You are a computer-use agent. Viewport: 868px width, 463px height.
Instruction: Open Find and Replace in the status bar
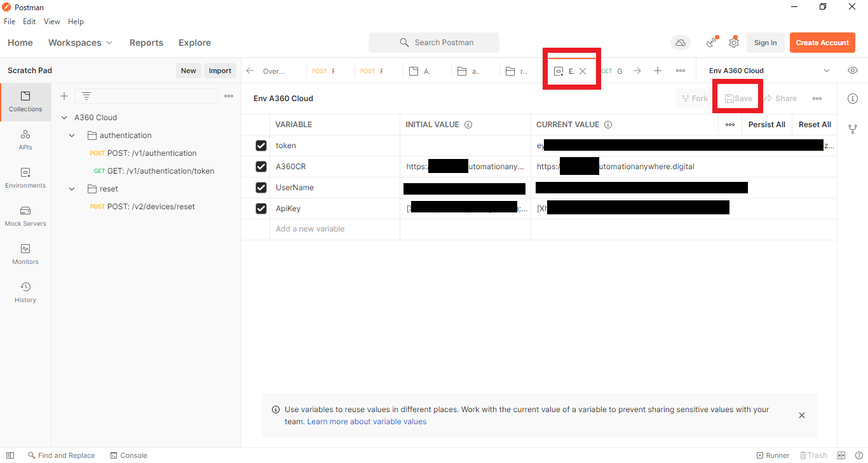click(x=61, y=455)
